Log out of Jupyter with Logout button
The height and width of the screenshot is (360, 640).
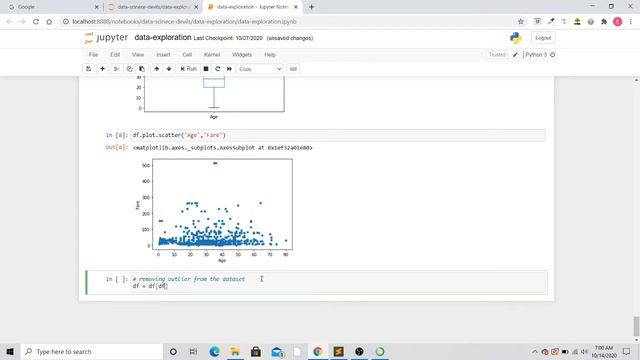coord(543,38)
